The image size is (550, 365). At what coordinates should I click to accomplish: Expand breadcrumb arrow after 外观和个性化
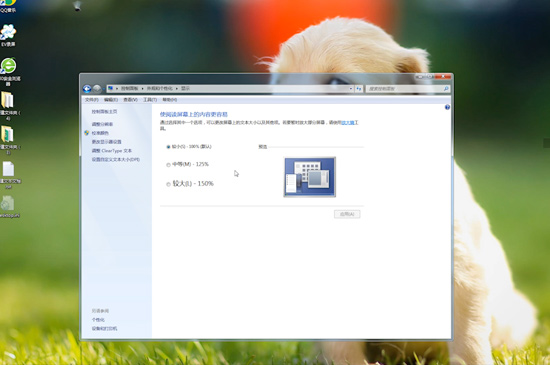coord(177,89)
